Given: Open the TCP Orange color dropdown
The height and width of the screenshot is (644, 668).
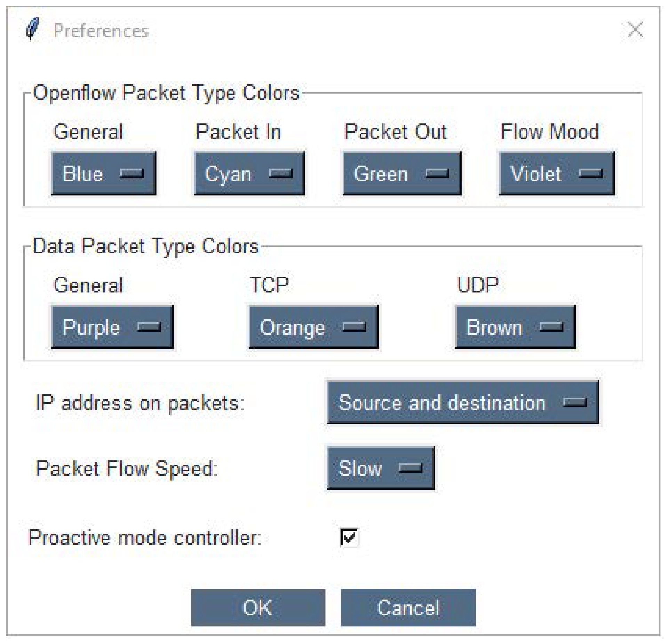Looking at the screenshot, I should click(313, 327).
